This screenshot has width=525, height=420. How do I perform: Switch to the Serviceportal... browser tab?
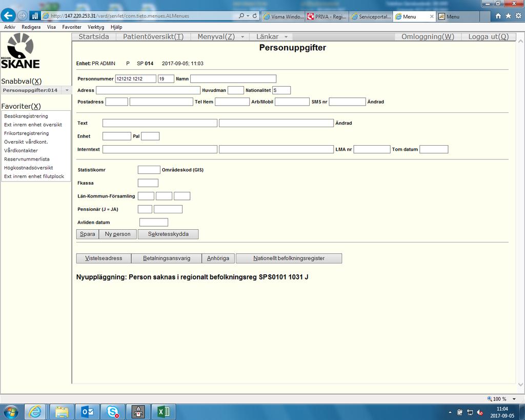point(371,16)
